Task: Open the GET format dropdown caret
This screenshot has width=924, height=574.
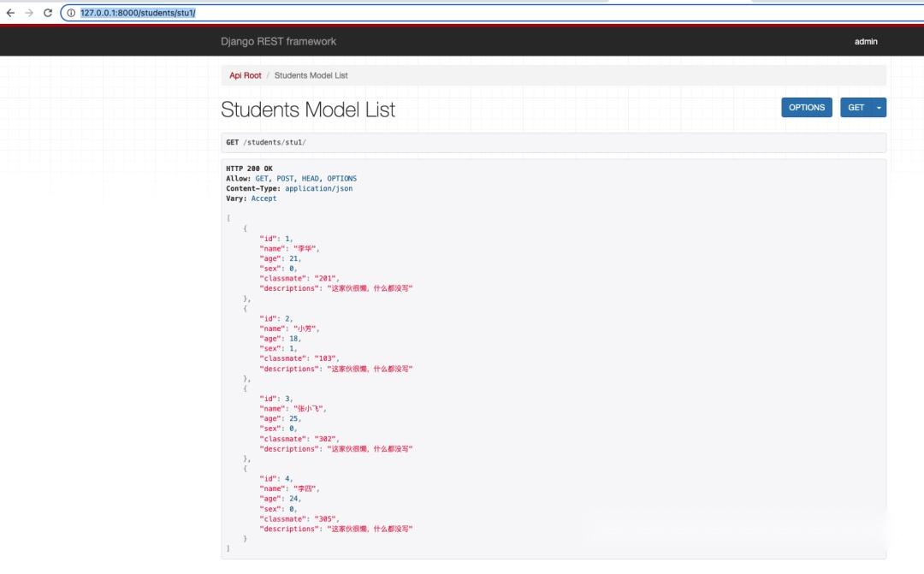Action: pyautogui.click(x=880, y=107)
